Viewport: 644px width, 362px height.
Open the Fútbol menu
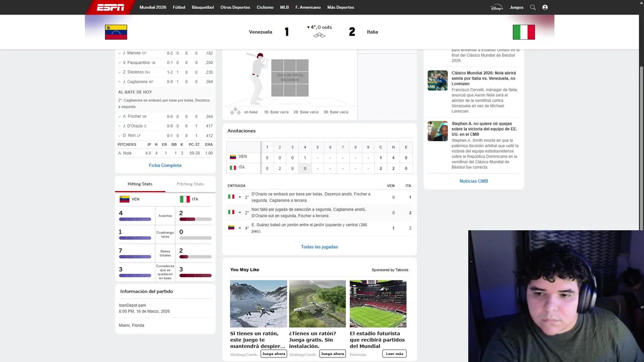pyautogui.click(x=179, y=8)
